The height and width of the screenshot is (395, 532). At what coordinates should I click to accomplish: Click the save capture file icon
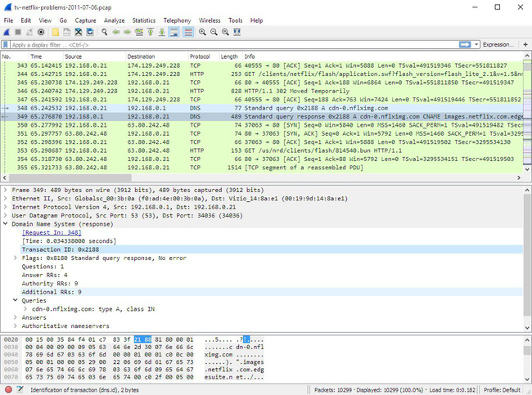67,32
